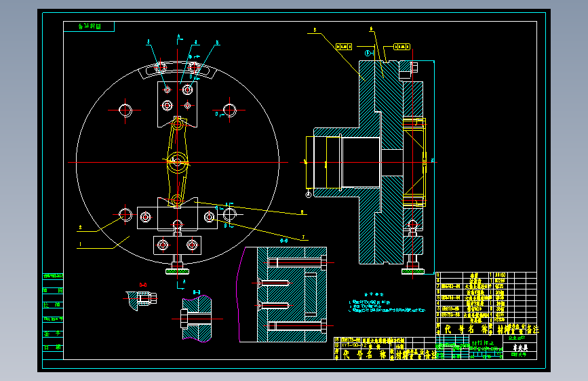Click the yellow central hub circle

(x=177, y=162)
